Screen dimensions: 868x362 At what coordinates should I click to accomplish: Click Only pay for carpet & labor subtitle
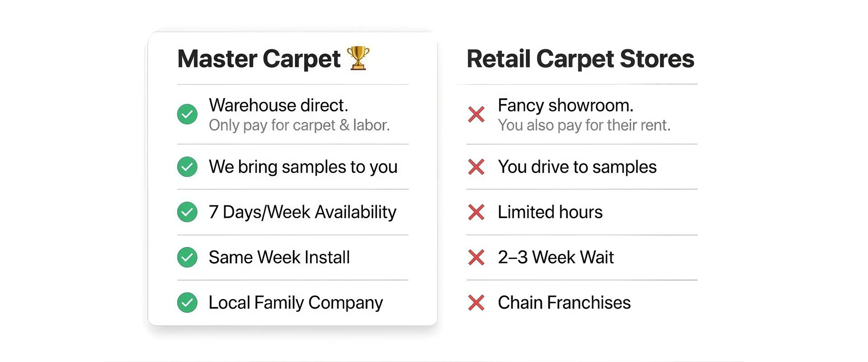pos(299,125)
